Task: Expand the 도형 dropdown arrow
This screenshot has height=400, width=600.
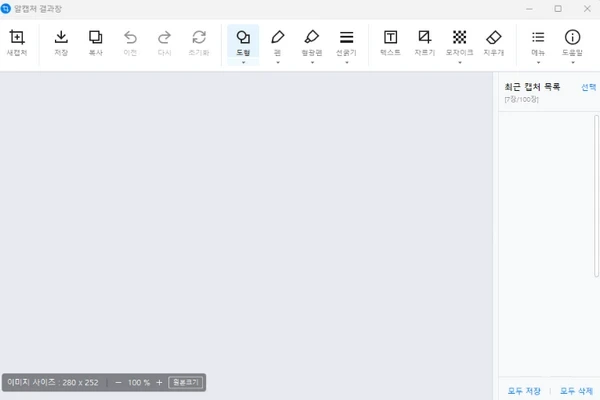Action: [x=243, y=62]
